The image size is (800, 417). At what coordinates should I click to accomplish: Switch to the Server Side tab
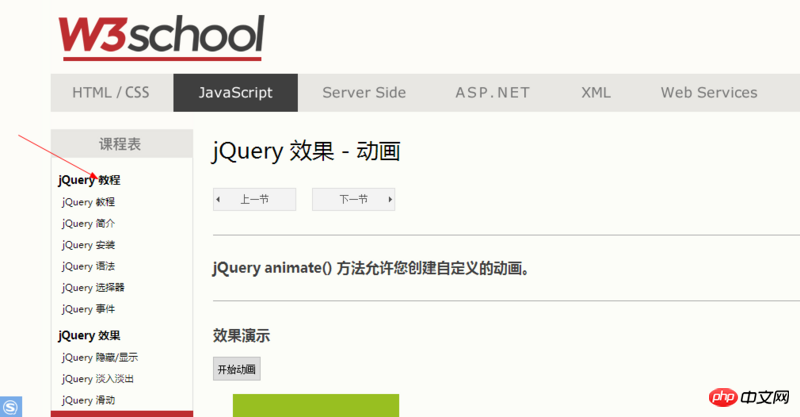coord(364,92)
